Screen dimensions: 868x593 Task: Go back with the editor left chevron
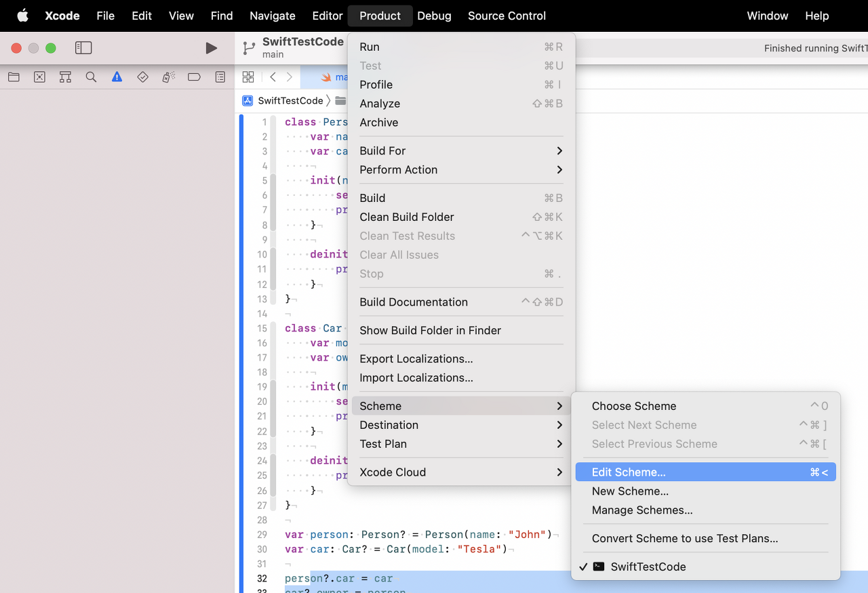coord(273,77)
